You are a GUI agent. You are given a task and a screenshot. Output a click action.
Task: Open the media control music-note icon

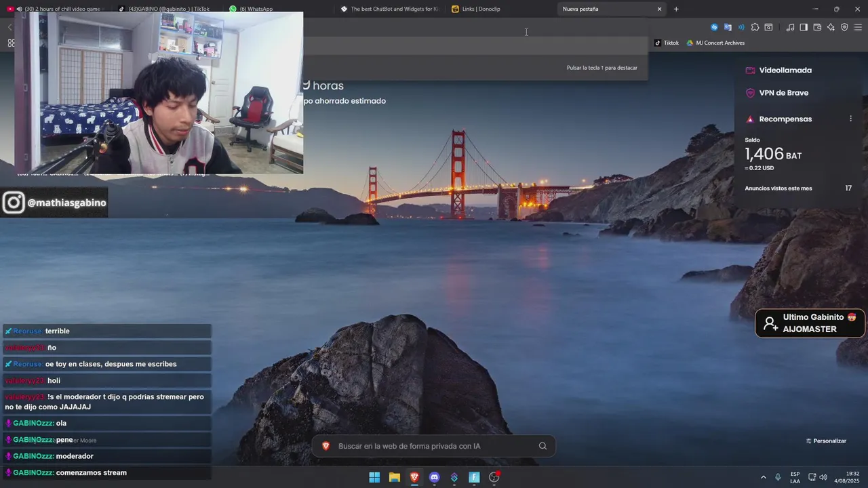click(790, 27)
